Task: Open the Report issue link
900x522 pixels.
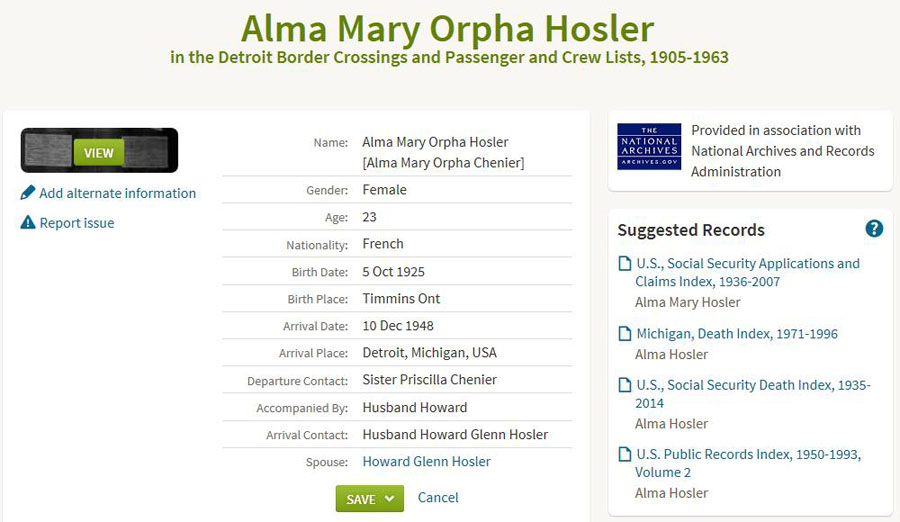Action: tap(77, 223)
